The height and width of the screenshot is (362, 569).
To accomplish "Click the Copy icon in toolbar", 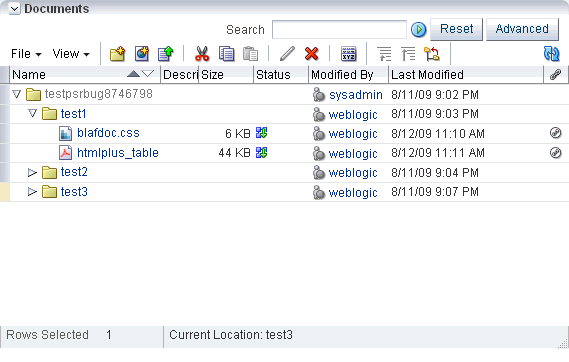I will click(226, 54).
